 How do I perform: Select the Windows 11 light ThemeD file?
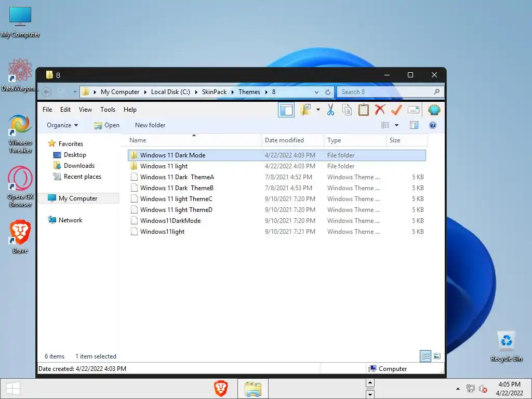[x=277, y=209]
